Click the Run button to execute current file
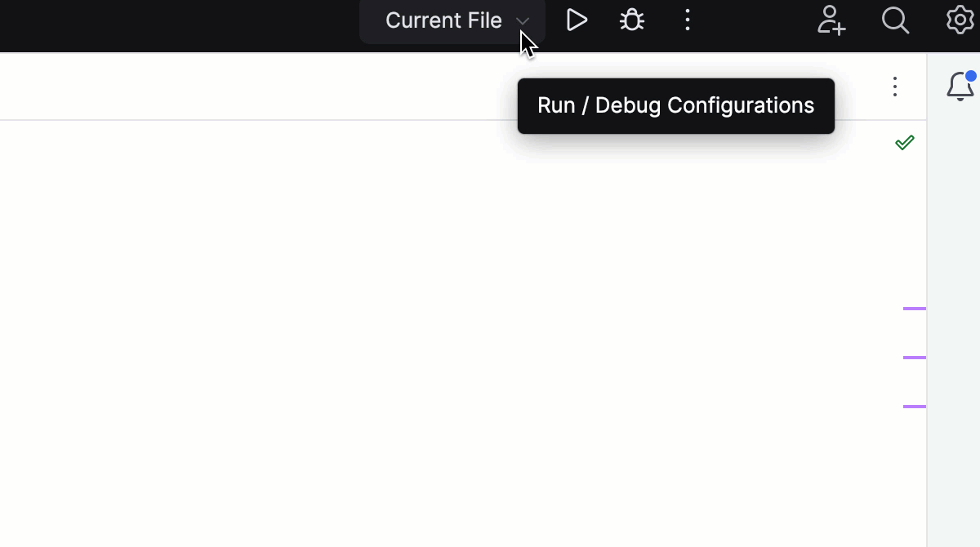The width and height of the screenshot is (980, 547). click(x=577, y=20)
